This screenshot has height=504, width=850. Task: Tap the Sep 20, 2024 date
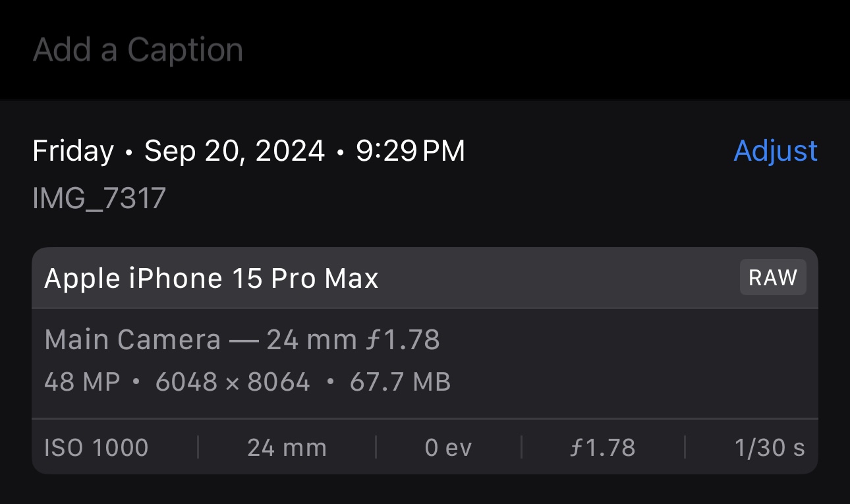click(235, 151)
